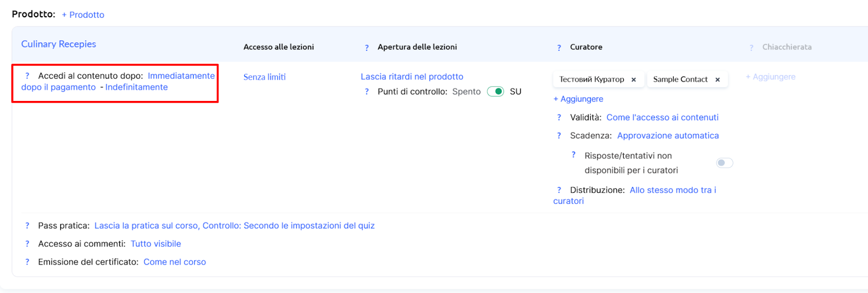Click help icon beside Curatore header
Screen dimensions: 868x293
click(559, 48)
